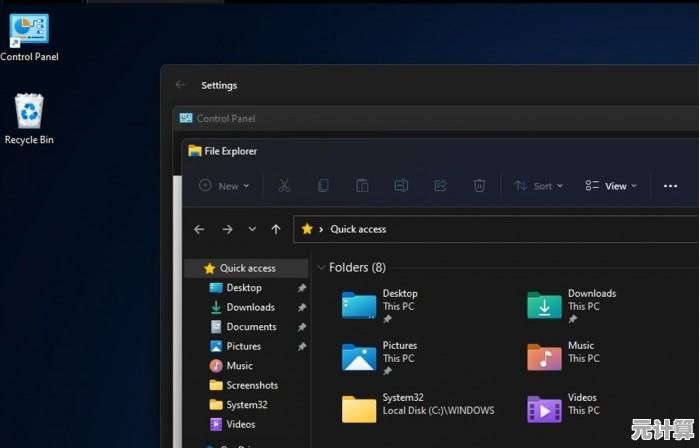The image size is (700, 448).
Task: Open the See more three-dots menu
Action: pos(671,186)
